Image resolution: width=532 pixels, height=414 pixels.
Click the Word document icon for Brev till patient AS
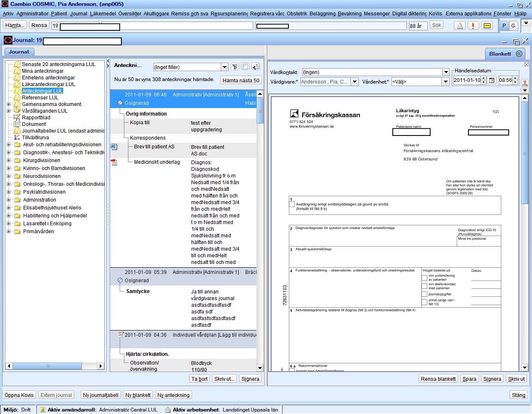(x=114, y=147)
